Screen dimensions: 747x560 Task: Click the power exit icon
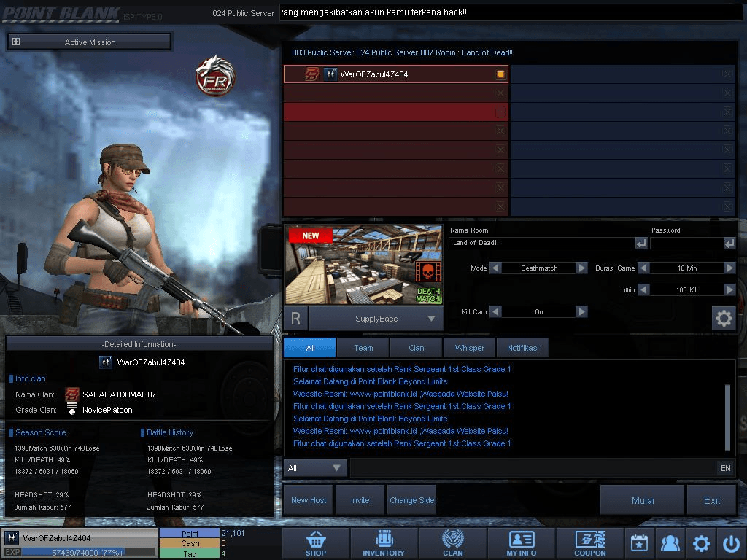(x=731, y=543)
